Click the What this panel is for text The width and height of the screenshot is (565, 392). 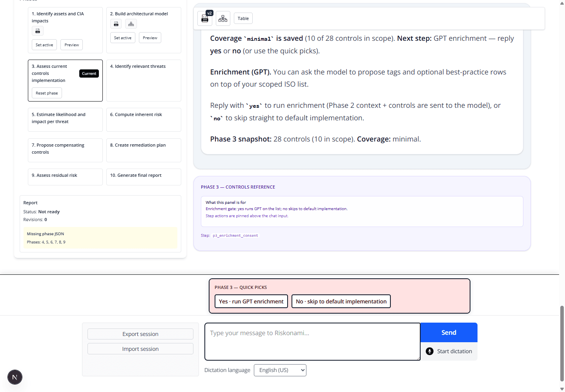[x=226, y=202]
